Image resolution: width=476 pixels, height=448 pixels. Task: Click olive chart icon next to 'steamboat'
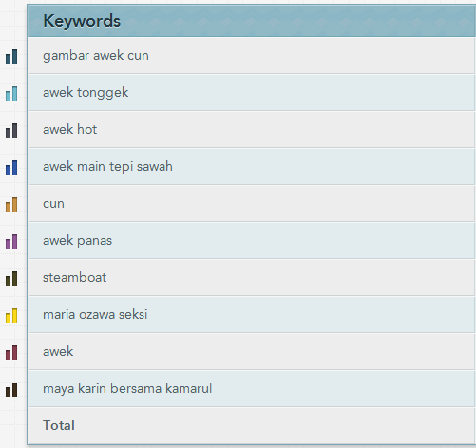click(11, 279)
